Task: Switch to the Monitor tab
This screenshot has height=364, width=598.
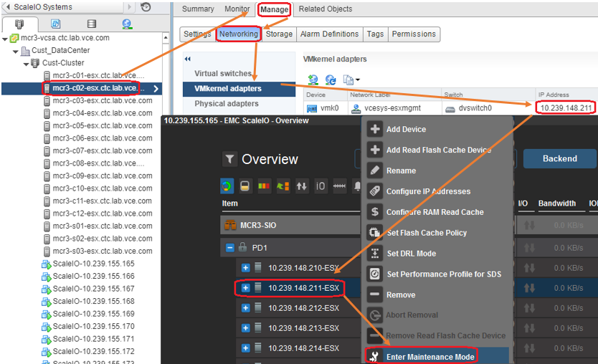Action: 237,9
